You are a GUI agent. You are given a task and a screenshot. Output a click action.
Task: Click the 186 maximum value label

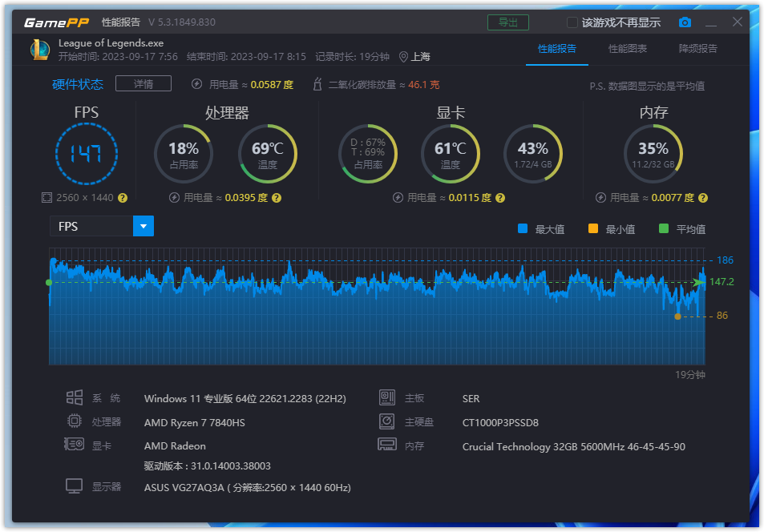[x=725, y=260]
